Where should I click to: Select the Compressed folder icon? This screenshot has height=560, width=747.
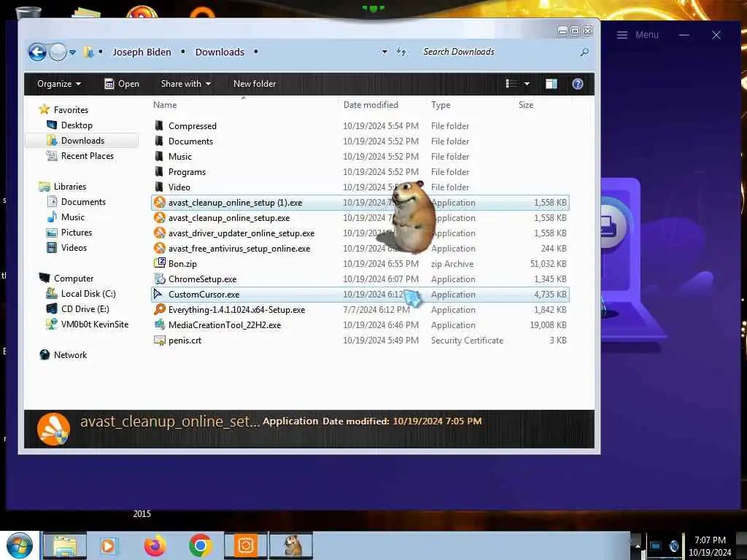[159, 125]
